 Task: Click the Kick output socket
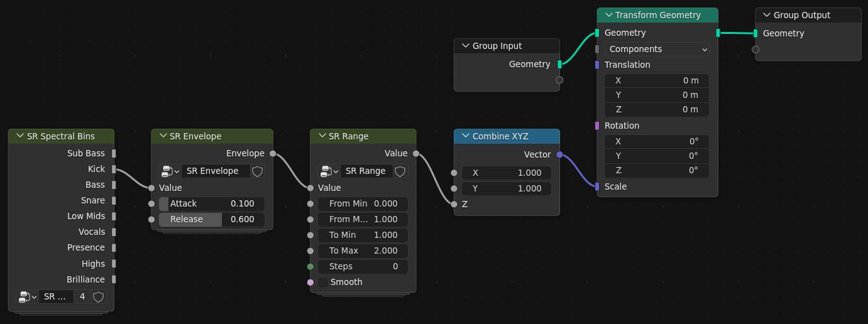point(114,169)
